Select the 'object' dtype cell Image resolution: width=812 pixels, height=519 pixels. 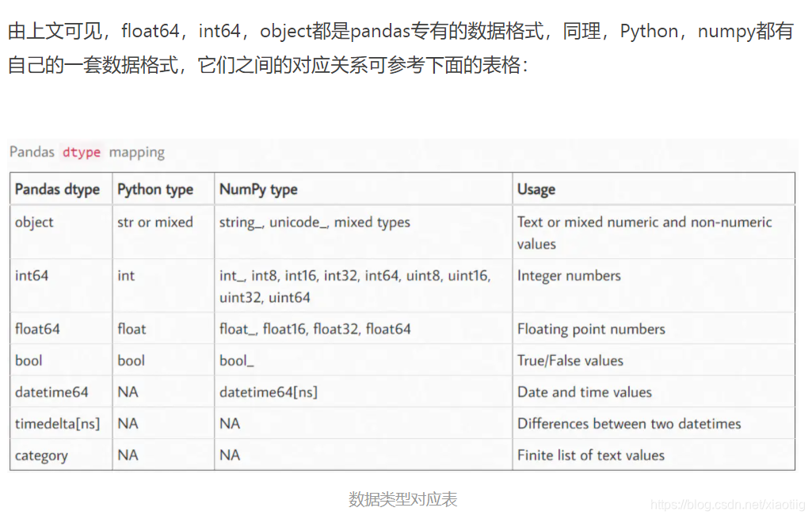(x=61, y=233)
